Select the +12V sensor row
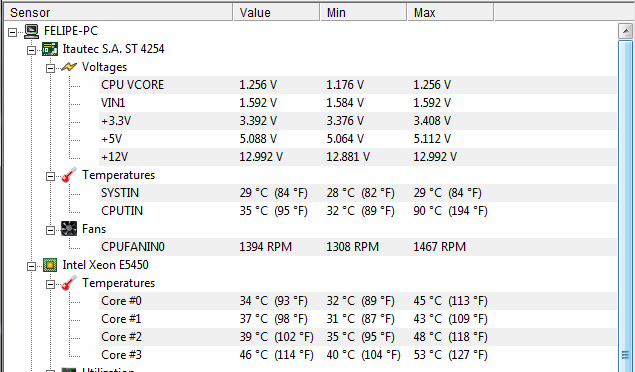The width and height of the screenshot is (635, 372). 358,157
